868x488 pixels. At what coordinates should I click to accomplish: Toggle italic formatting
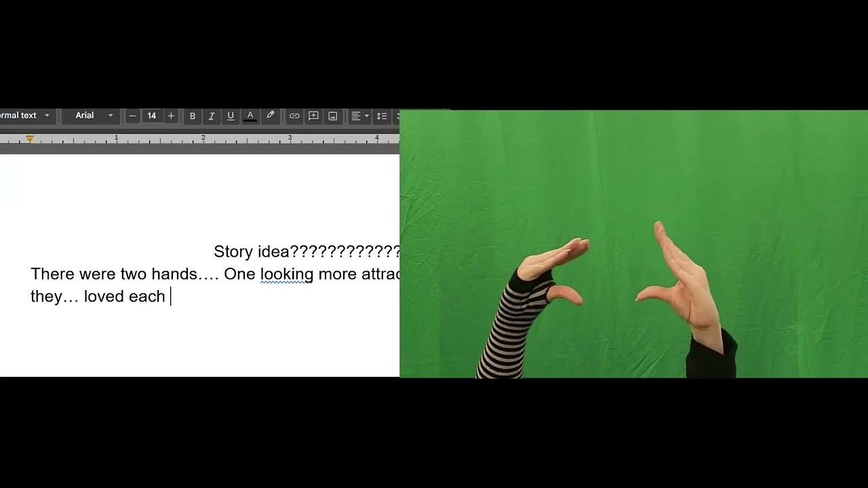pos(212,116)
